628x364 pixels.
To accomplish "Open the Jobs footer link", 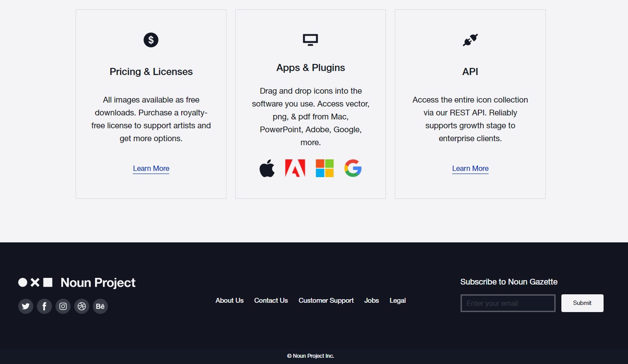I will tap(371, 301).
